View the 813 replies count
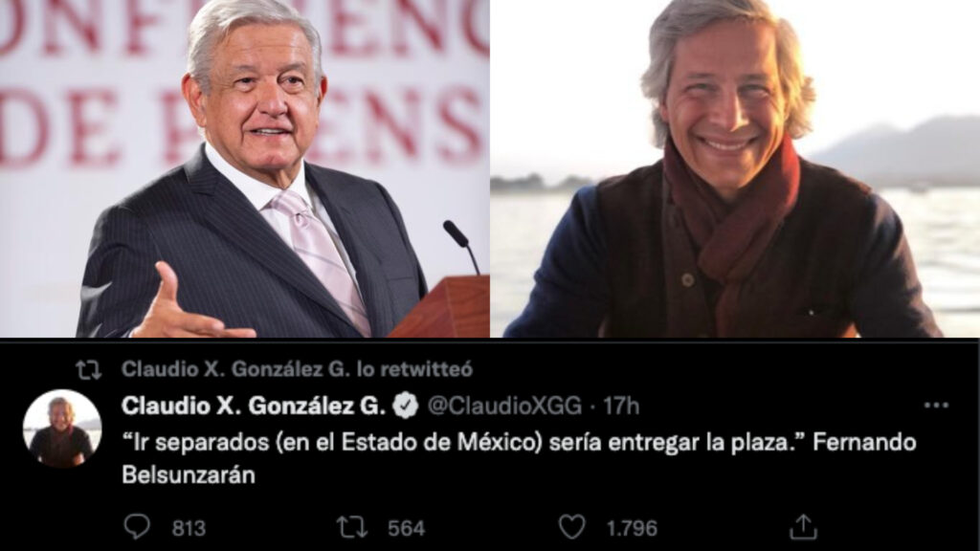The height and width of the screenshot is (551, 980). click(x=189, y=528)
